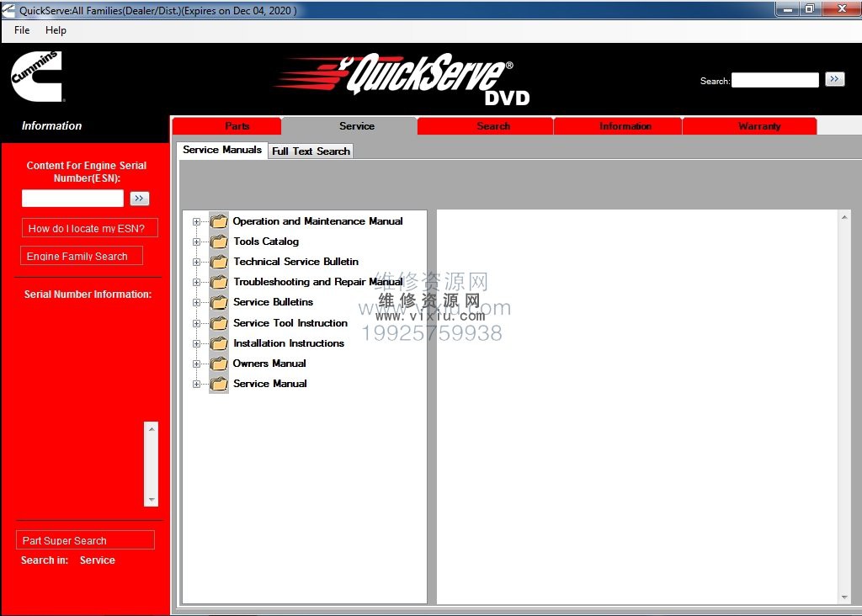
Task: Click the folder icon beside Owners Manual
Action: (x=219, y=364)
